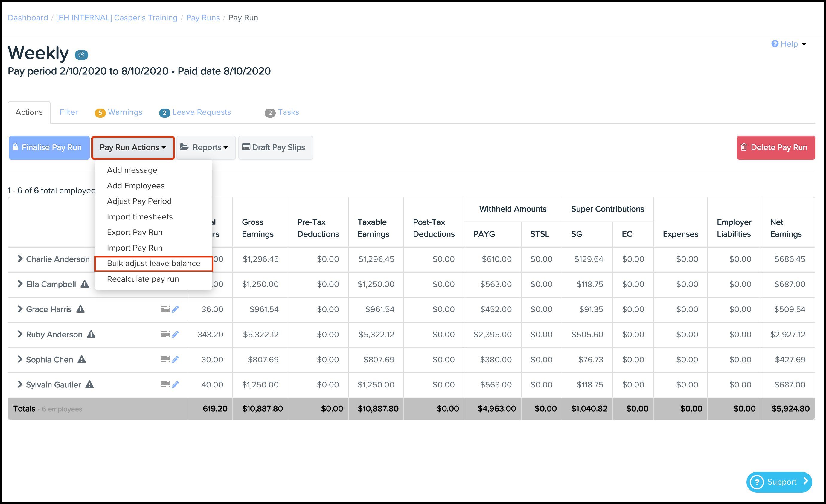Screen dimensions: 826x504
Task: Click the pencil edit icon for Ruby Anderson
Action: [x=175, y=334]
